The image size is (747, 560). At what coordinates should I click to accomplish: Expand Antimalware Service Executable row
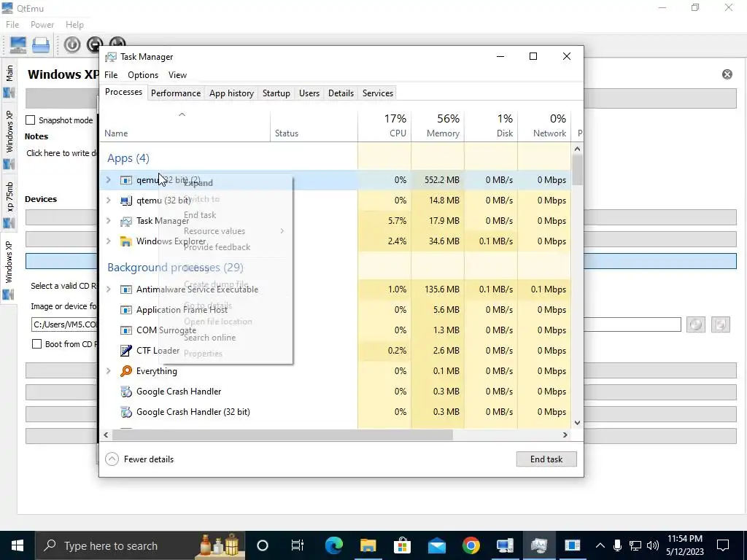point(108,289)
